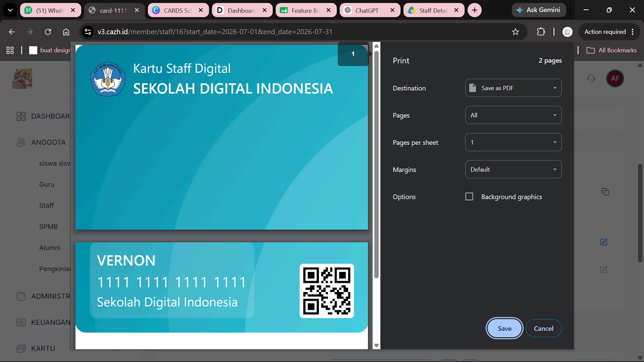Click the lower edit pencil icon on staff page

[x=604, y=270]
